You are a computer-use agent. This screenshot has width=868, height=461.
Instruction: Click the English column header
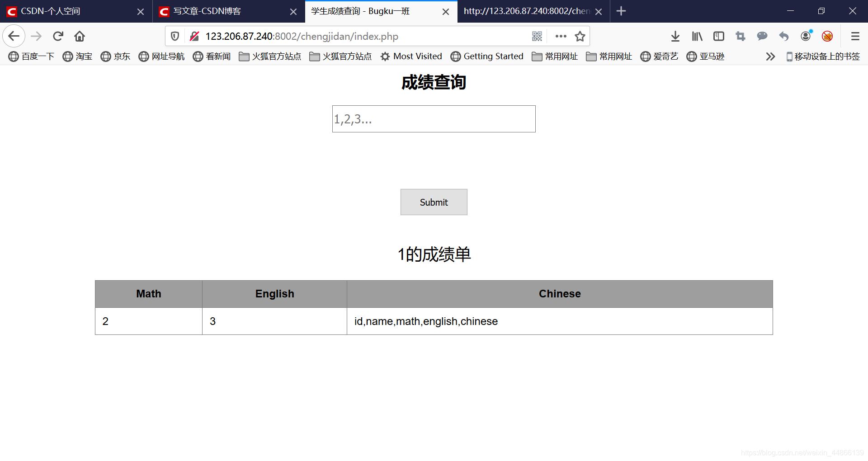click(x=275, y=294)
